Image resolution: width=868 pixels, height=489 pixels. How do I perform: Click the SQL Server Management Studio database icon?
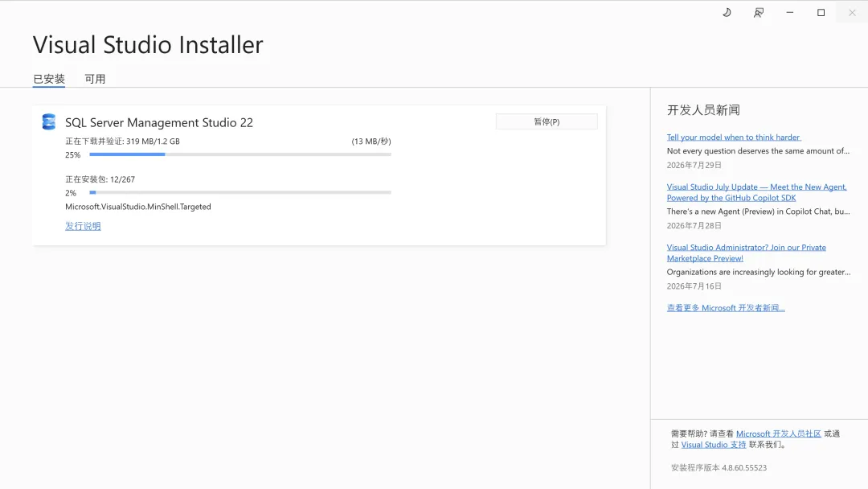(49, 121)
